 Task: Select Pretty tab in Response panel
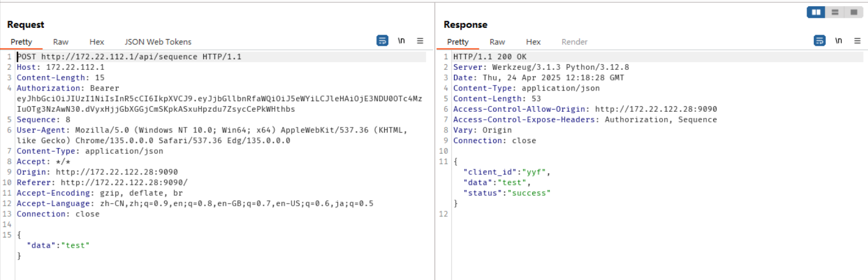point(458,42)
